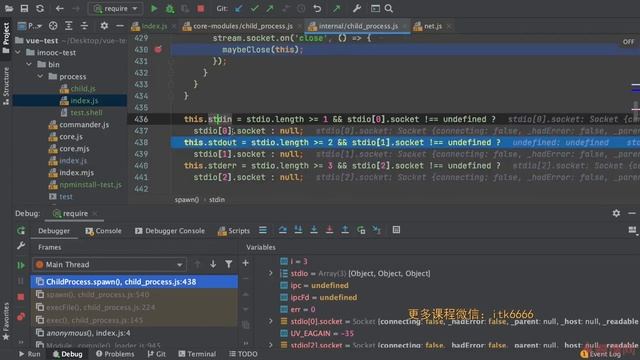640x360 pixels.
Task: Click the project panel settings gear
Action: pyautogui.click(x=104, y=26)
